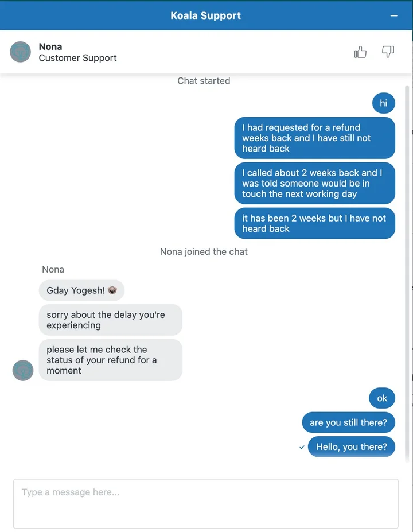Click the thumbs down rating icon

[x=388, y=52]
